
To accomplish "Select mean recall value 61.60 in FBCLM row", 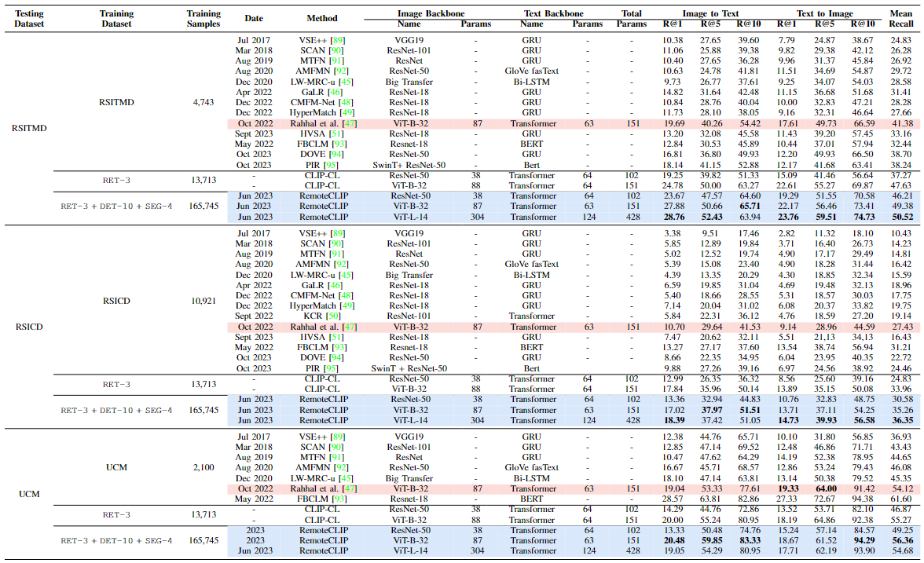I will [x=901, y=499].
